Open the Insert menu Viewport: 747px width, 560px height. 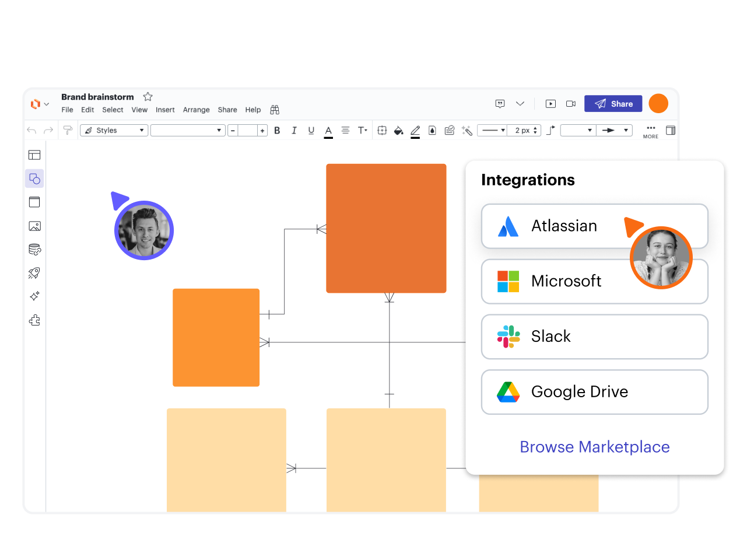(x=165, y=110)
